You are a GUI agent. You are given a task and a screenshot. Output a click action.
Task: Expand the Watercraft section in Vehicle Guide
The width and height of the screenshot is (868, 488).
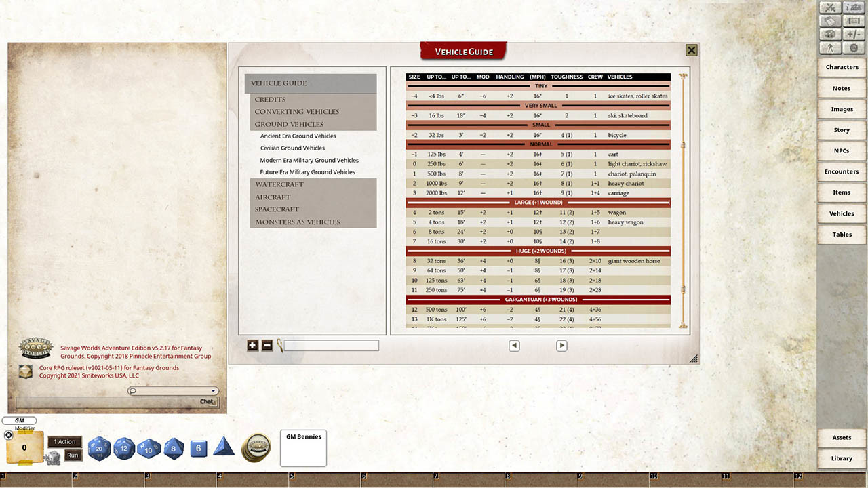point(279,184)
